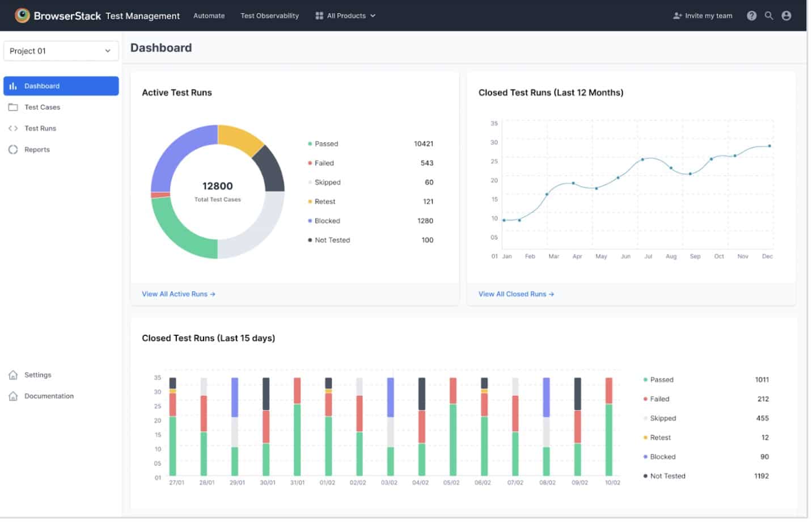Click the search magnifier in the top bar
812x526 pixels.
(x=769, y=15)
